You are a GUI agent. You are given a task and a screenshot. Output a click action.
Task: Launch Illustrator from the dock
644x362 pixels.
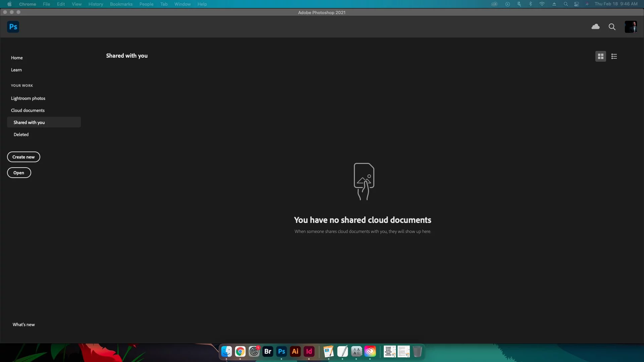point(295,351)
